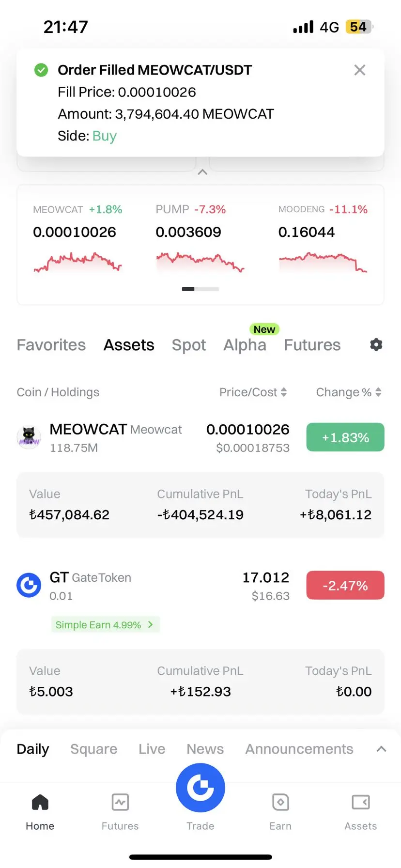Open the PUMP ticker card
The height and width of the screenshot is (868, 401).
click(200, 238)
